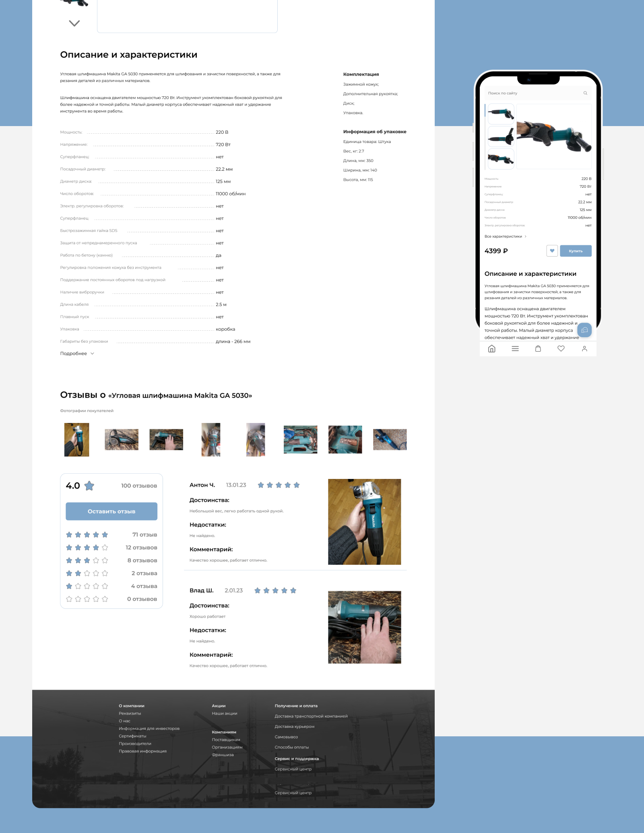The image size is (644, 833).
Task: Click the "Получение и оплата" footer heading
Action: [296, 706]
